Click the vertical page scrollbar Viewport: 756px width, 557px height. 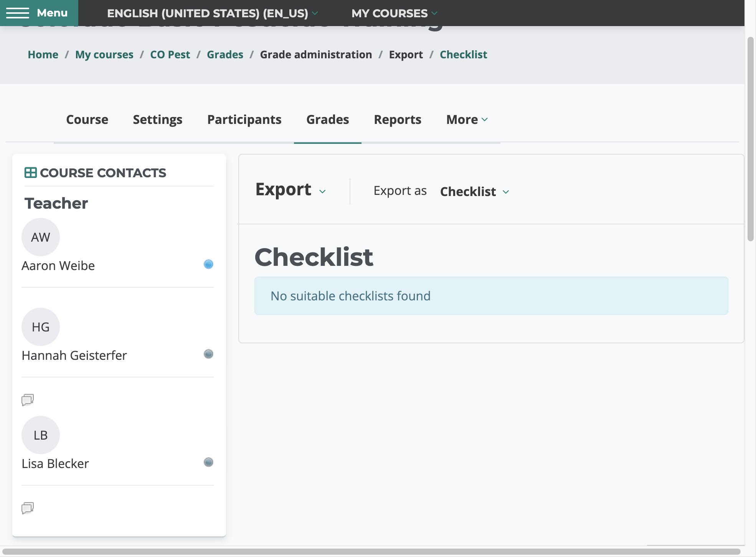point(751,139)
